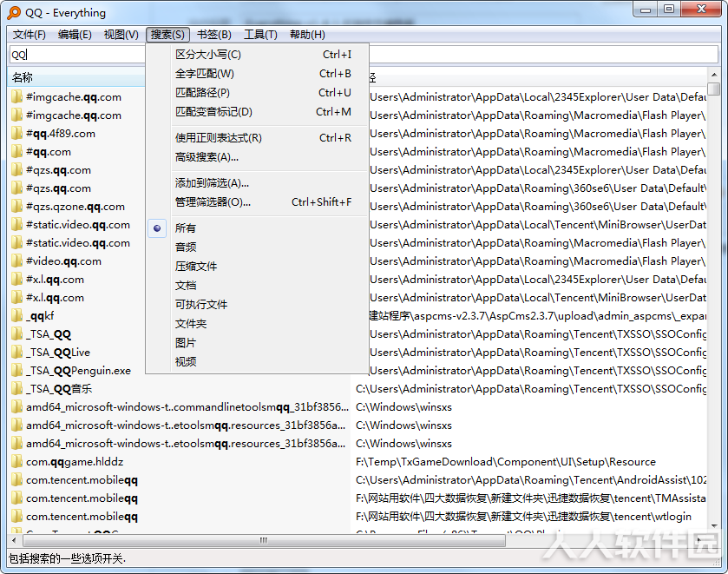This screenshot has width=728, height=574.
Task: Open 高级搜索(A)... dialog
Action: 258,157
